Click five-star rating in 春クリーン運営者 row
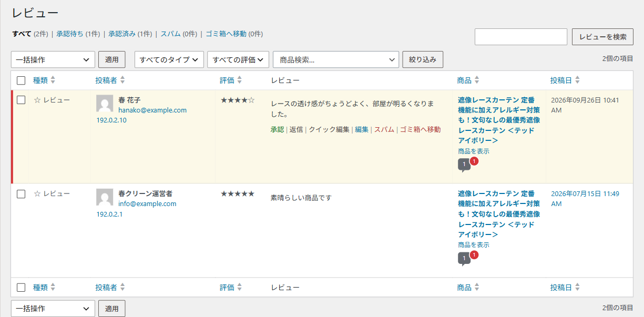The width and height of the screenshot is (644, 317). (238, 193)
